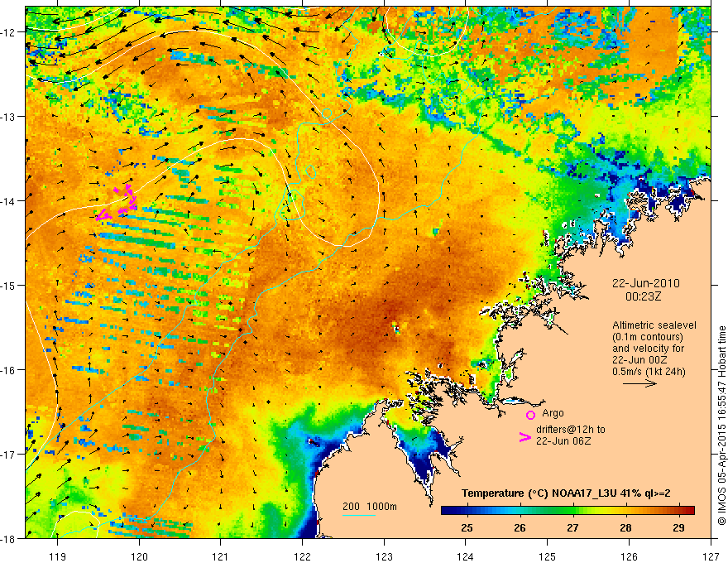
Task: Click the '126' longitude axis label
Action: coord(629,556)
